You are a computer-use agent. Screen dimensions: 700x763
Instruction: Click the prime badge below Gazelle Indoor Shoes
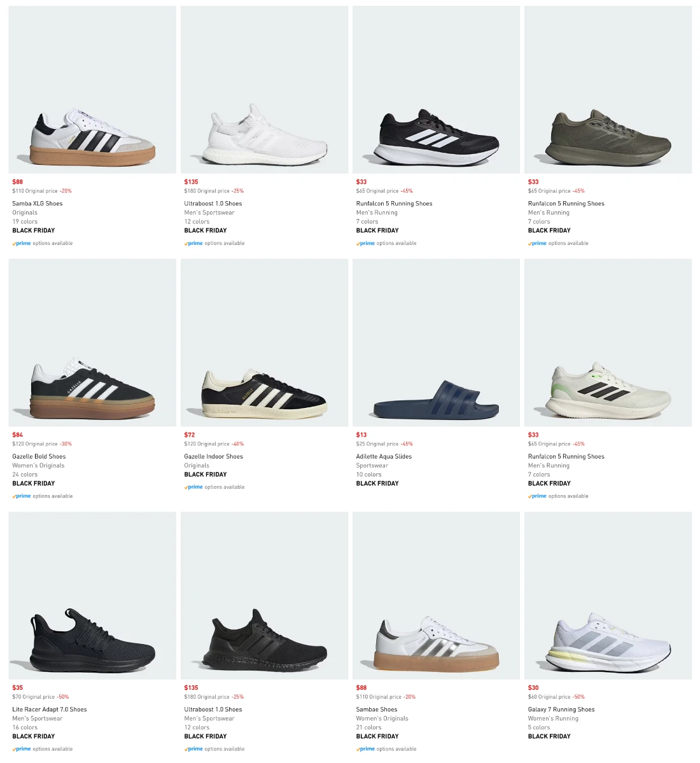pos(194,487)
